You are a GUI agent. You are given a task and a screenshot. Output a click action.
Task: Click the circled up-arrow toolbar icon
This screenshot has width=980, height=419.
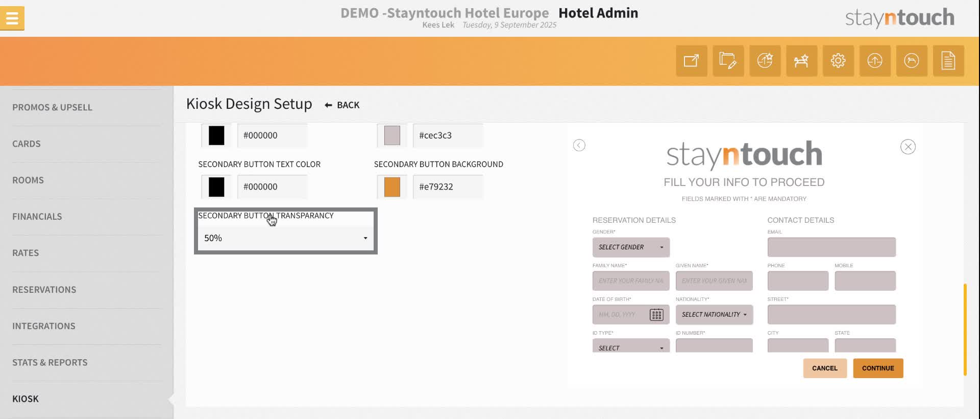point(875,61)
